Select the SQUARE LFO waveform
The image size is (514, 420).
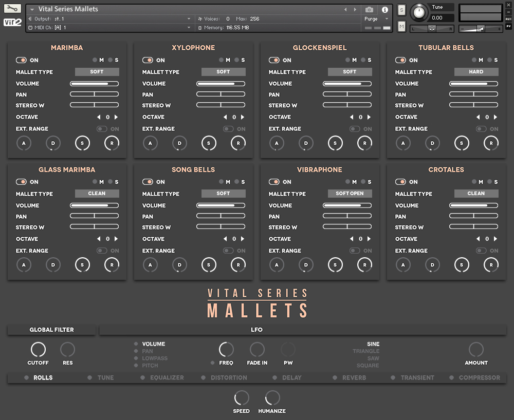point(368,366)
